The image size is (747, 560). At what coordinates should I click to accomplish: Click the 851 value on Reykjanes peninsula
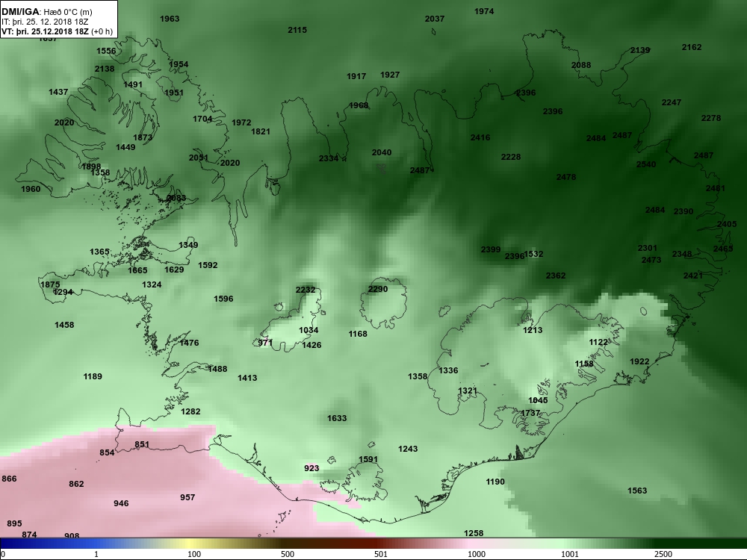[x=142, y=445]
